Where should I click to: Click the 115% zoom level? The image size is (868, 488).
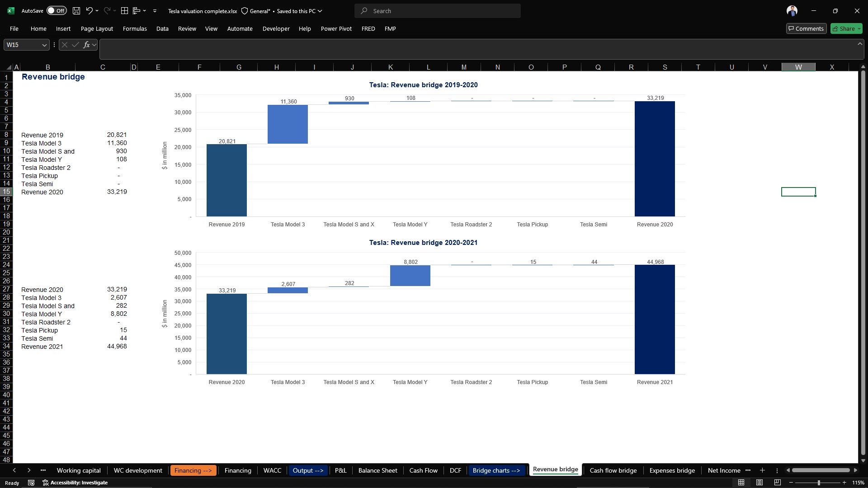coord(858,483)
